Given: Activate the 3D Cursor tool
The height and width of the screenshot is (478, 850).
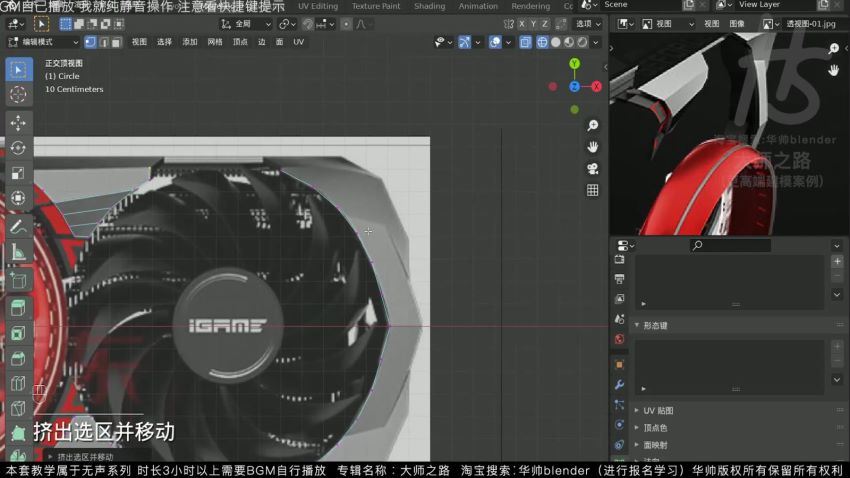Looking at the screenshot, I should click(x=18, y=94).
